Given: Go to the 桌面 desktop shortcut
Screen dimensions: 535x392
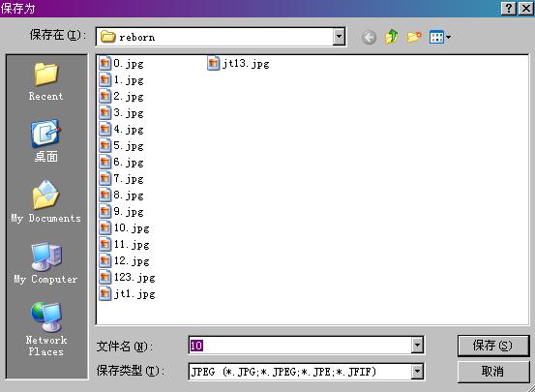Looking at the screenshot, I should (46, 140).
